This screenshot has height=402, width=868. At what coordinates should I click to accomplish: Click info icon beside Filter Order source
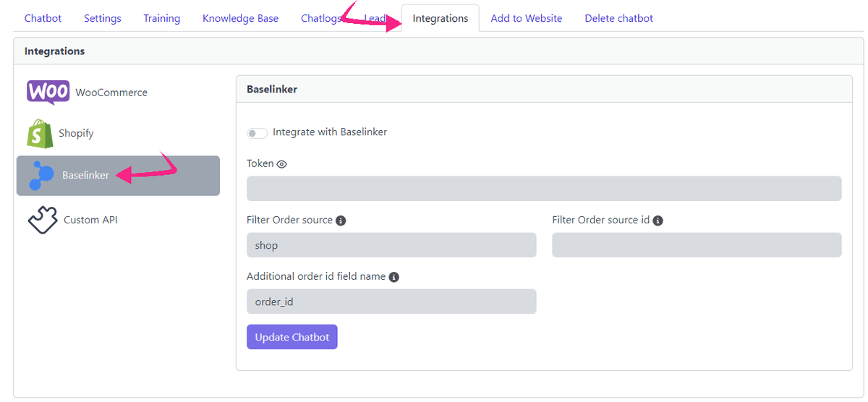pos(341,221)
